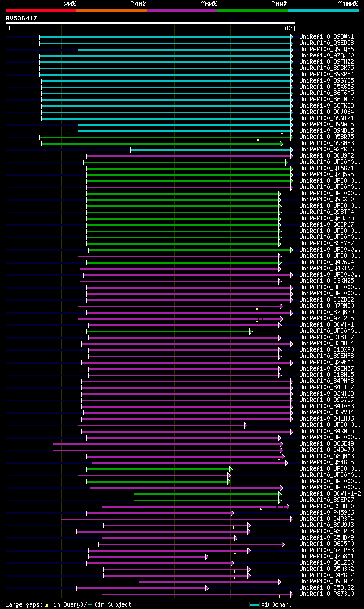Open the UniRef100_A8QHA3 label

point(326,456)
